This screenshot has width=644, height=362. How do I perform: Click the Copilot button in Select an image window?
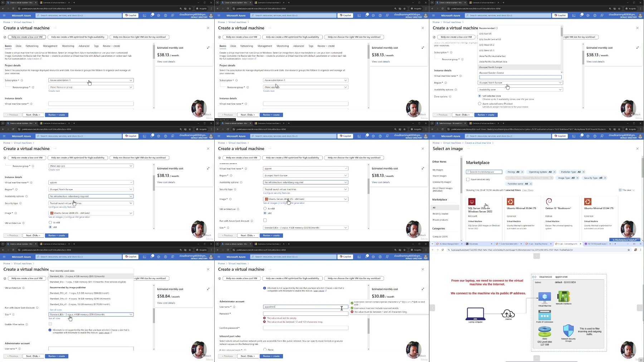pos(560,136)
